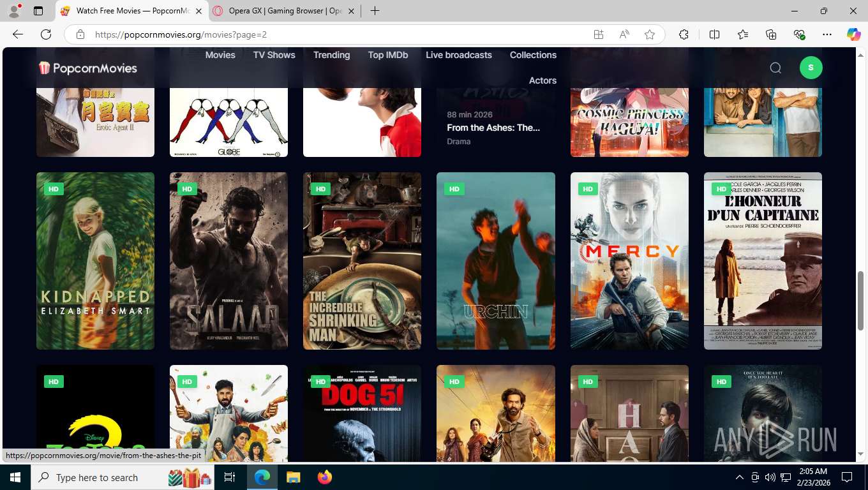This screenshot has height=490, width=868.
Task: Click the taskbar search box
Action: click(x=124, y=477)
